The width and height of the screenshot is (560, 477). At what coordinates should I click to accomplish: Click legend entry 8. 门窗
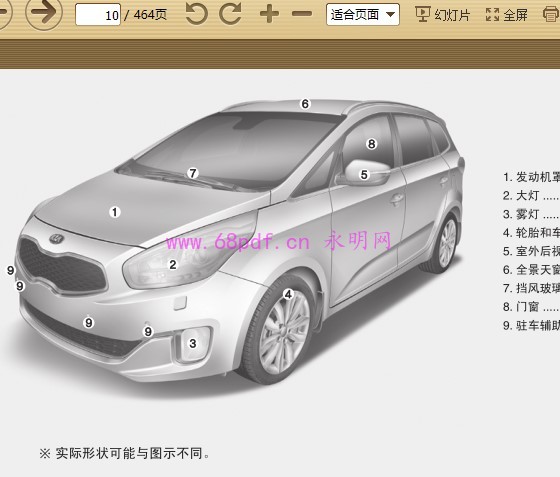click(x=531, y=307)
